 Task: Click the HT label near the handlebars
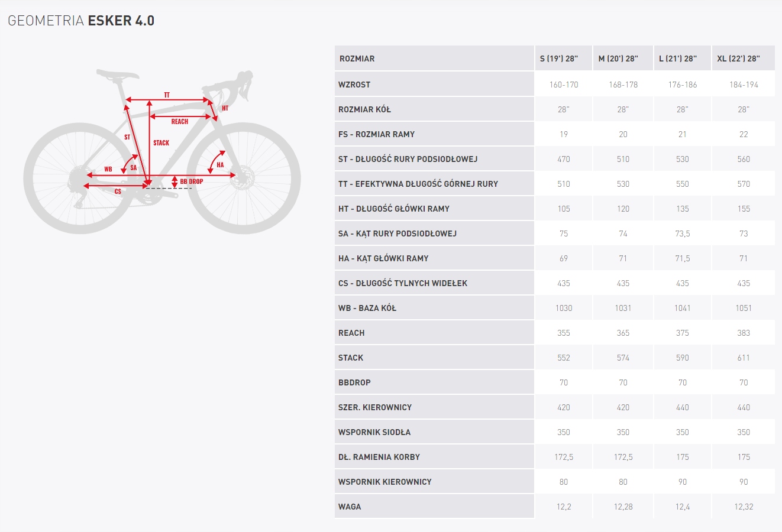[225, 109]
